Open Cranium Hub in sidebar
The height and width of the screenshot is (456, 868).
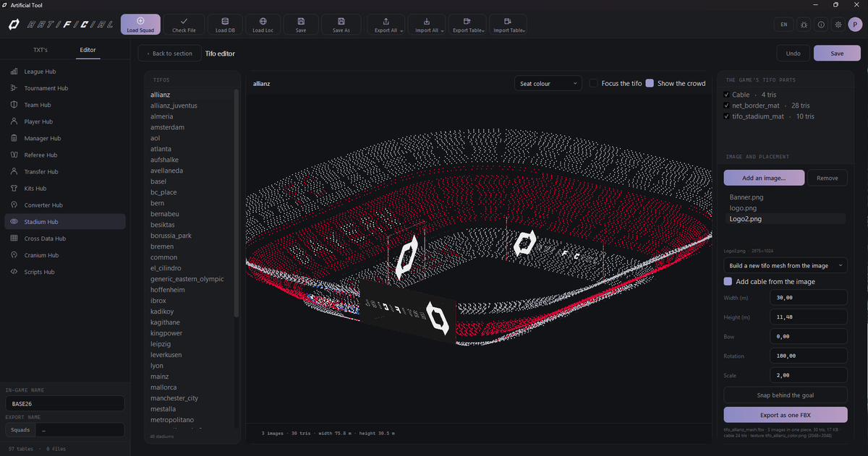[x=65, y=255]
